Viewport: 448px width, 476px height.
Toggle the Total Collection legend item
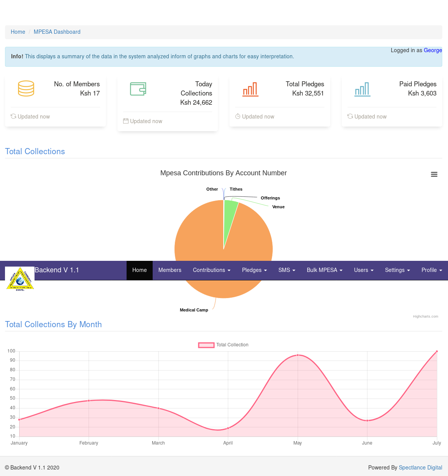pos(223,345)
